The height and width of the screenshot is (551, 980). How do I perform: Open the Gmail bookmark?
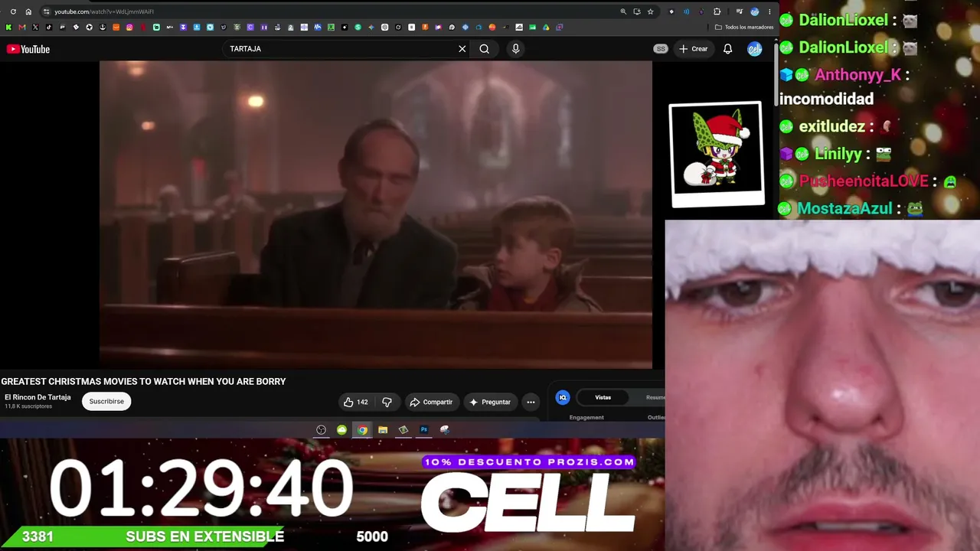(21, 28)
